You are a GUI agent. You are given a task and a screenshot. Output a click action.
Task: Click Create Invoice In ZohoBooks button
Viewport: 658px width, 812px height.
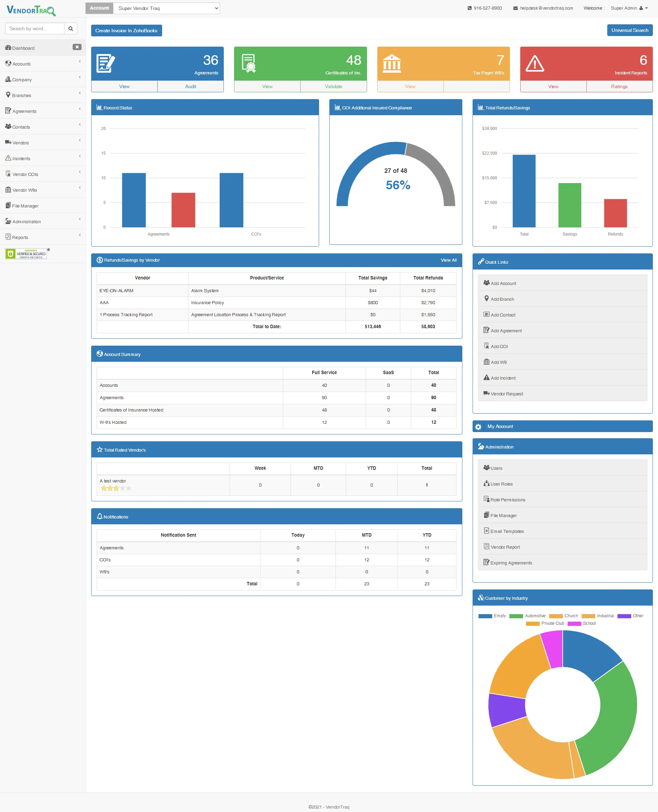[126, 30]
